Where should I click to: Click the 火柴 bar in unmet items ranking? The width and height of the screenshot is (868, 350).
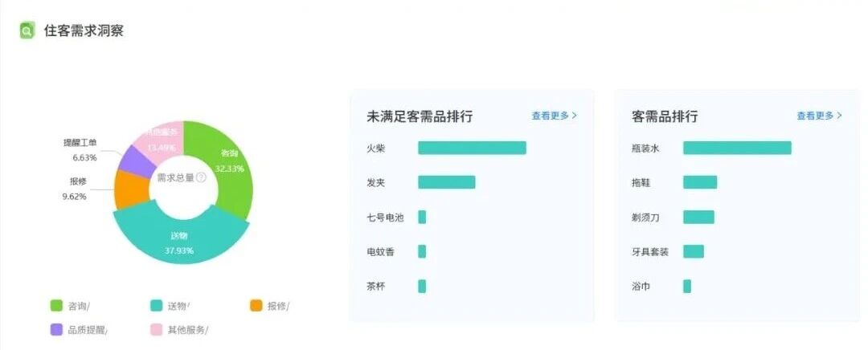pos(472,148)
